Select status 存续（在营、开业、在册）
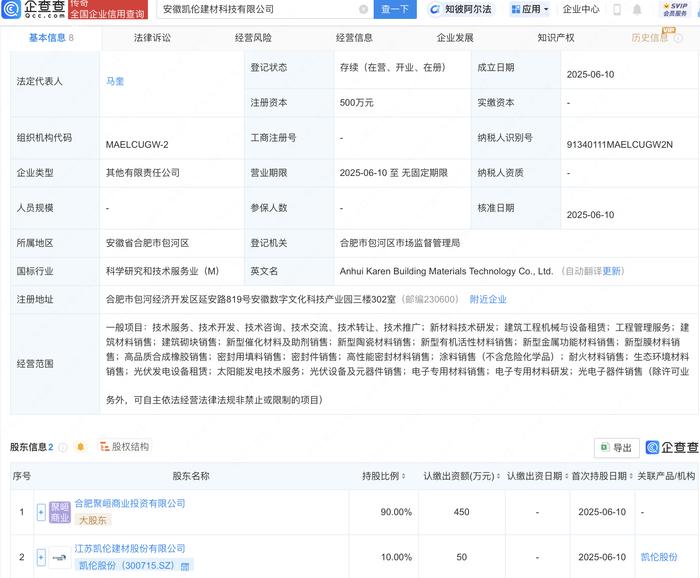The width and height of the screenshot is (700, 578). tap(393, 67)
